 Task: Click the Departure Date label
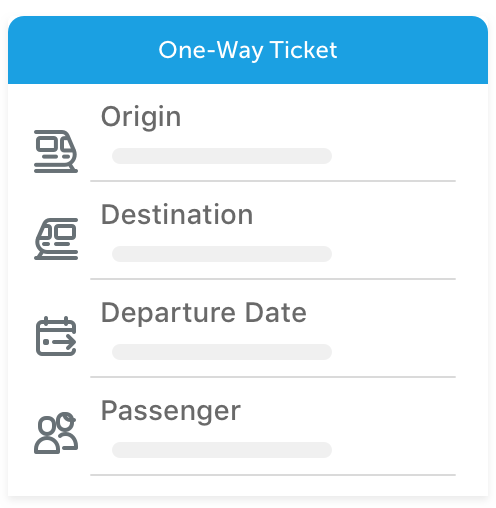(204, 313)
